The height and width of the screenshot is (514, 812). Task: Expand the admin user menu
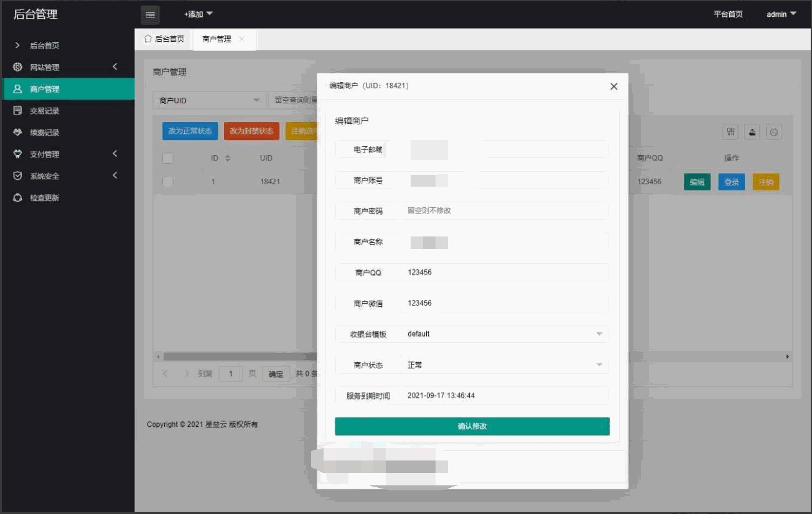[x=781, y=14]
